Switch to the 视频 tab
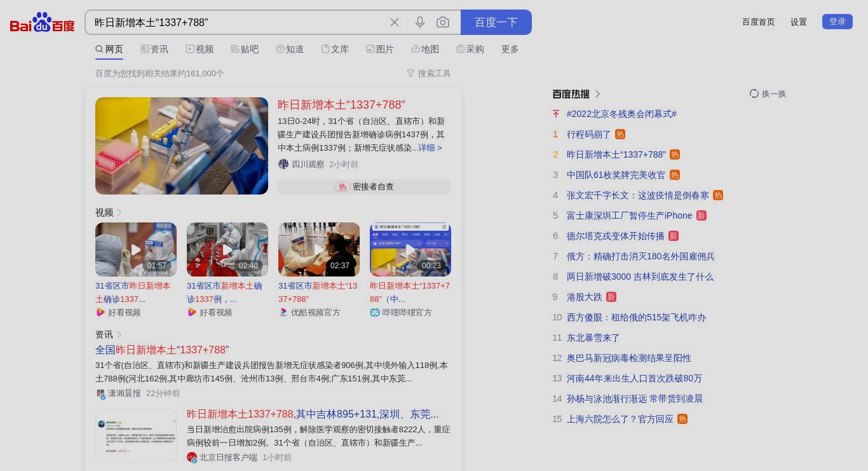The image size is (868, 471). (200, 49)
